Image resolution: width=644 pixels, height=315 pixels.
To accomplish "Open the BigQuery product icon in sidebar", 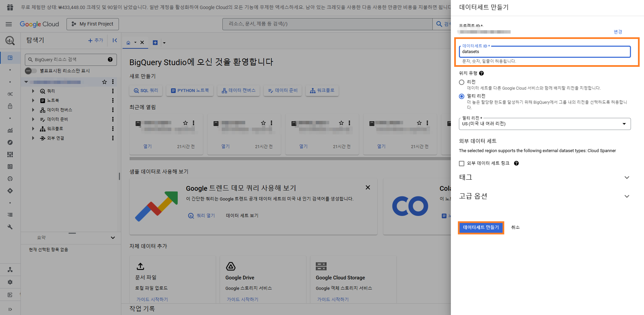I will (x=10, y=41).
